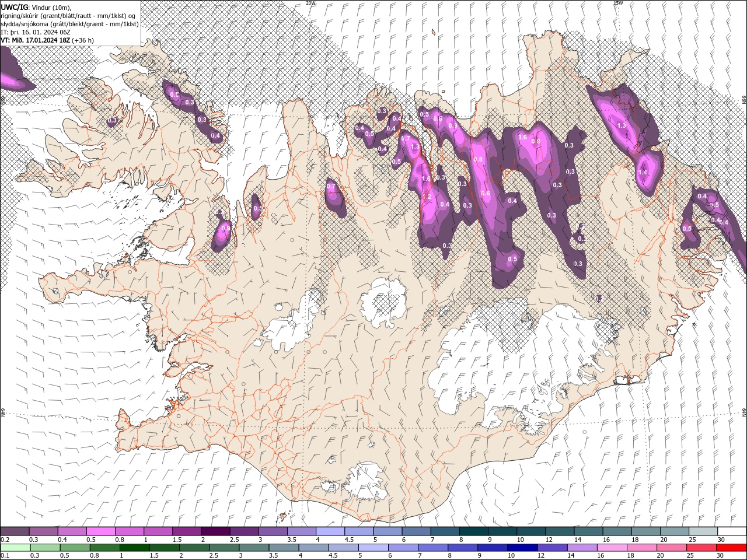This screenshot has height=560, width=747.
Task: Click the '1.6' snowfall value on the map
Action: coord(426,178)
